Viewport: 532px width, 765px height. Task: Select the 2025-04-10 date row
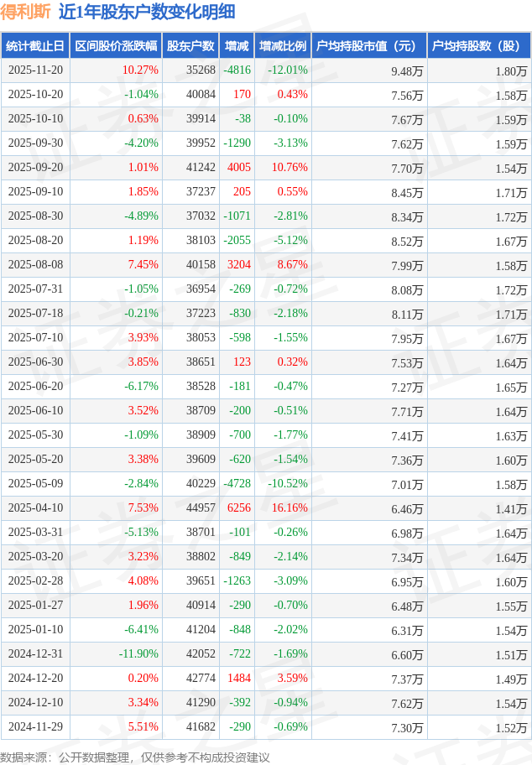[x=35, y=508]
